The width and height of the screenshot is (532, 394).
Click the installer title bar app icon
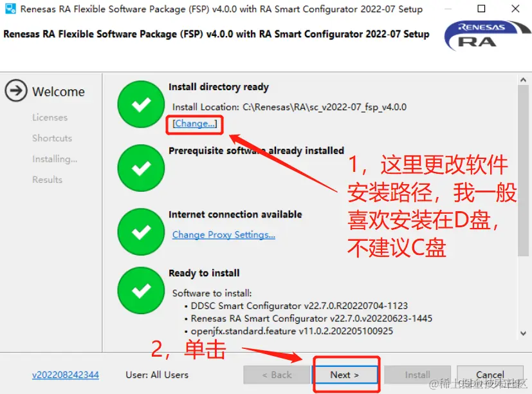coord(10,8)
